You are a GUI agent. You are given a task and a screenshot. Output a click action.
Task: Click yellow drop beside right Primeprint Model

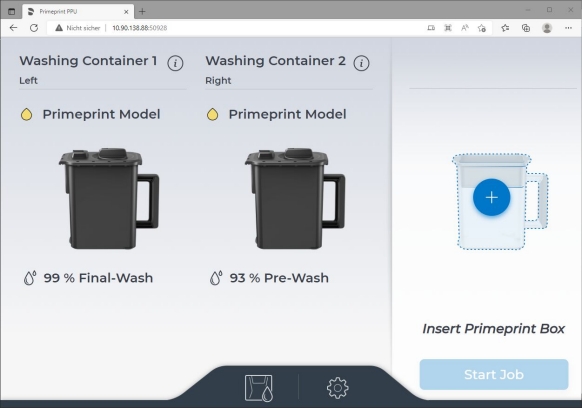[x=212, y=114]
